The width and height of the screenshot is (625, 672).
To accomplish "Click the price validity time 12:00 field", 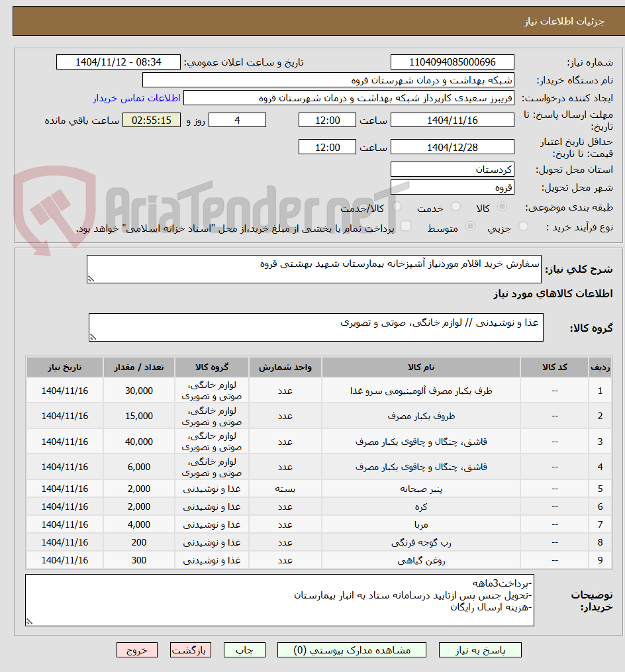I will click(x=327, y=148).
